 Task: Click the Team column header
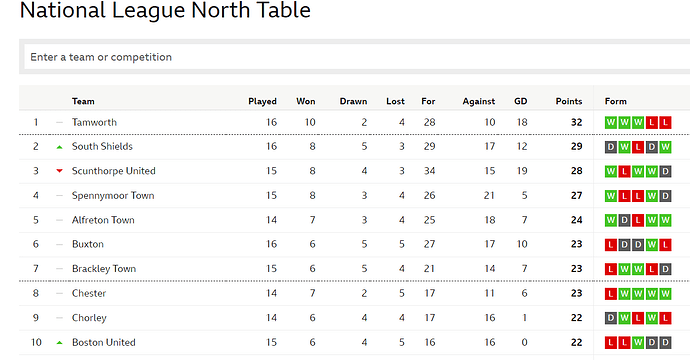point(83,101)
